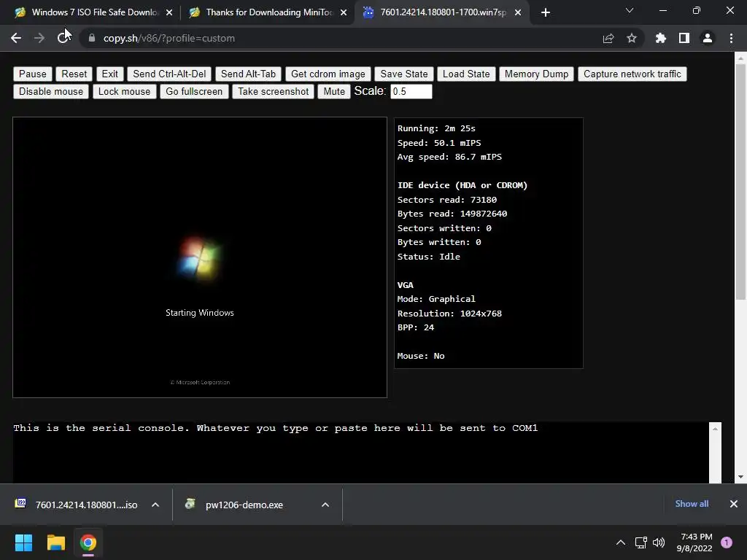Send Ctrl-Alt-Del to the emulator
The height and width of the screenshot is (560, 747).
(169, 74)
